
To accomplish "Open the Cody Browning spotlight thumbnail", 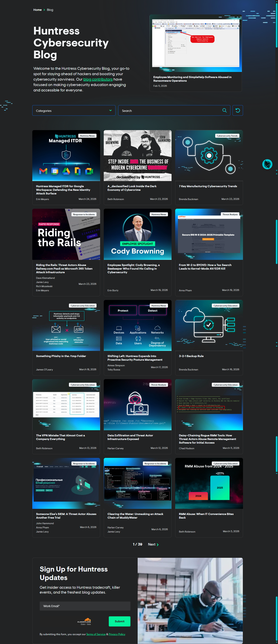I will tap(137, 234).
